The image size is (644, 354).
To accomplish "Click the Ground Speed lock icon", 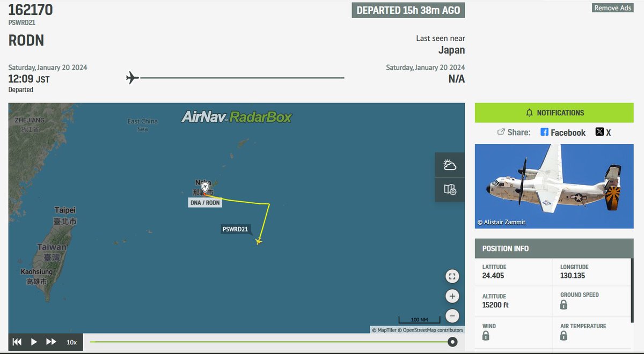I will pyautogui.click(x=563, y=305).
